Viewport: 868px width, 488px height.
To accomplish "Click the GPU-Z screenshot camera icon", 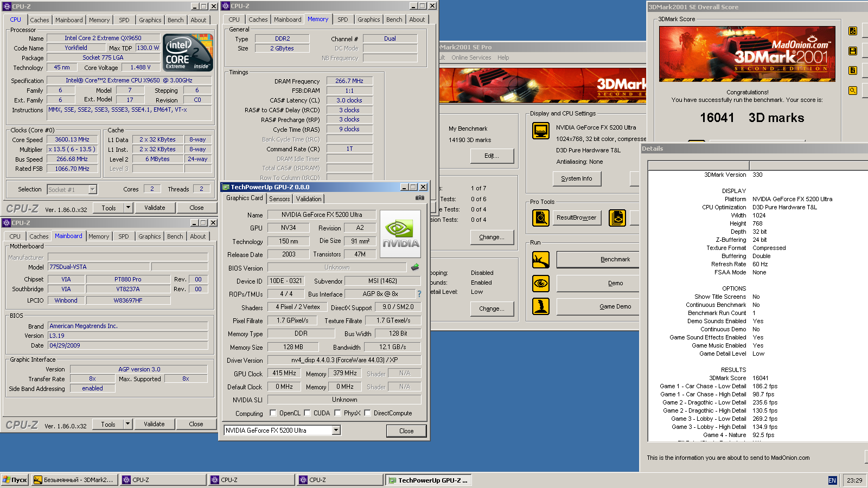I will click(419, 198).
